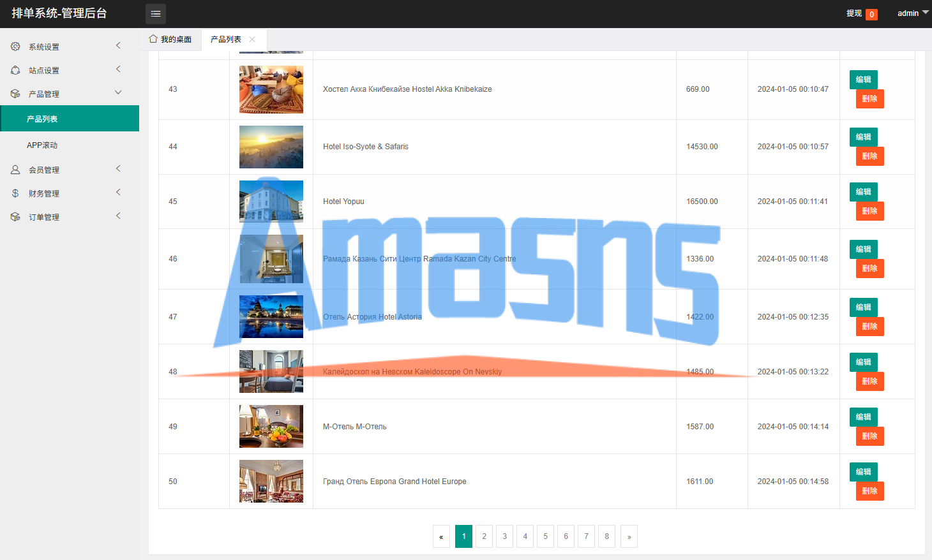Select 产品列表 in the sidebar

point(70,119)
